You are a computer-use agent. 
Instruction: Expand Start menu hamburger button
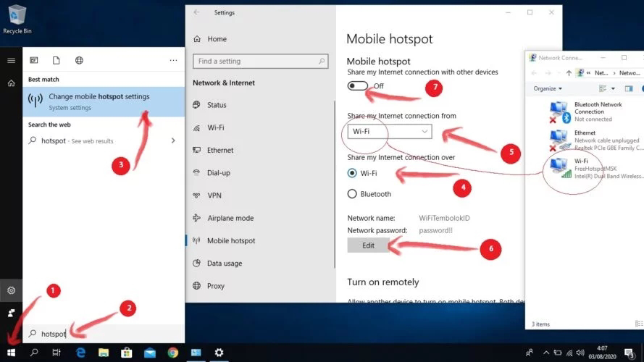point(11,60)
